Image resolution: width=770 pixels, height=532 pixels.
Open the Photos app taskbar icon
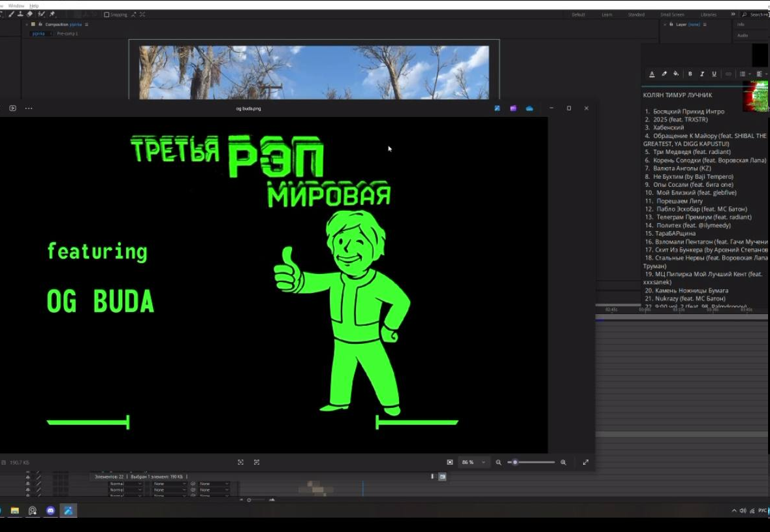pyautogui.click(x=69, y=511)
